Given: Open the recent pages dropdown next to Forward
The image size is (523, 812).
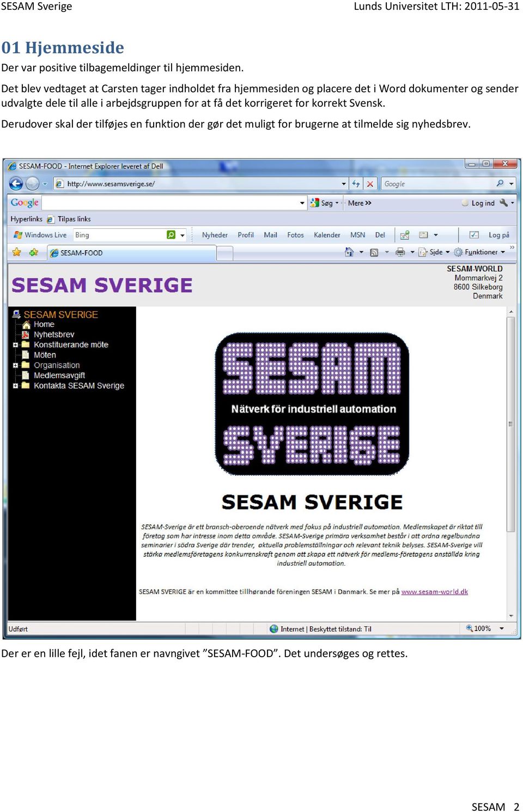Looking at the screenshot, I should click(x=45, y=184).
